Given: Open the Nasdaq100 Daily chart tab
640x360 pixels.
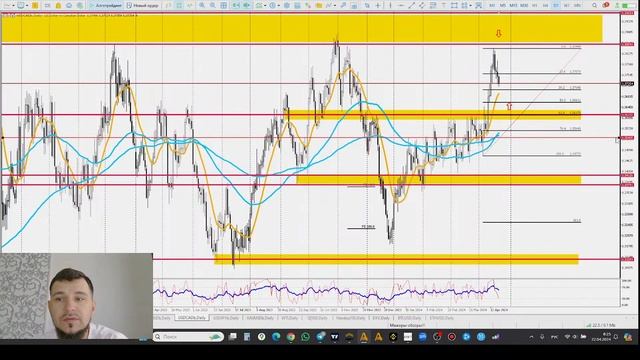Looking at the screenshot, I should pos(350,318).
